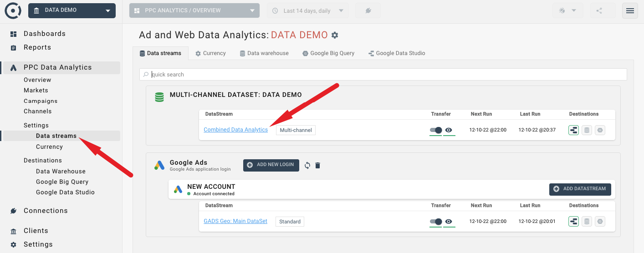This screenshot has height=253, width=644.
Task: Click the ADD DATASTREAM button
Action: point(580,189)
